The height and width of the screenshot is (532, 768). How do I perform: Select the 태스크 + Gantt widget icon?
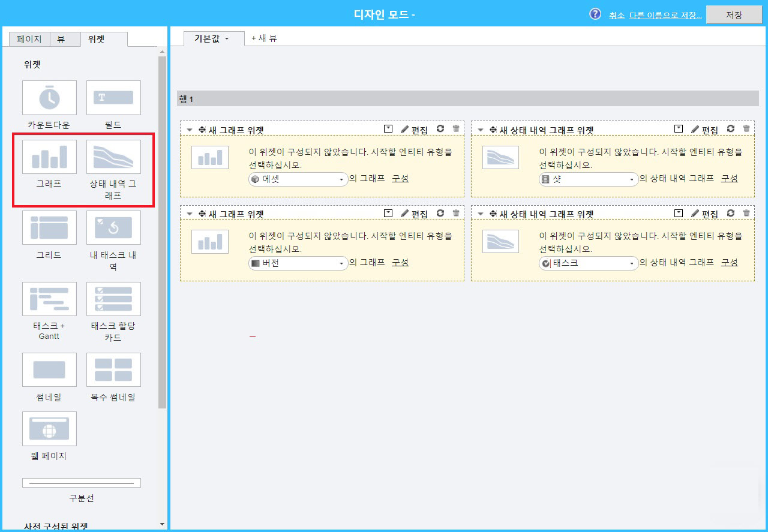tap(49, 299)
